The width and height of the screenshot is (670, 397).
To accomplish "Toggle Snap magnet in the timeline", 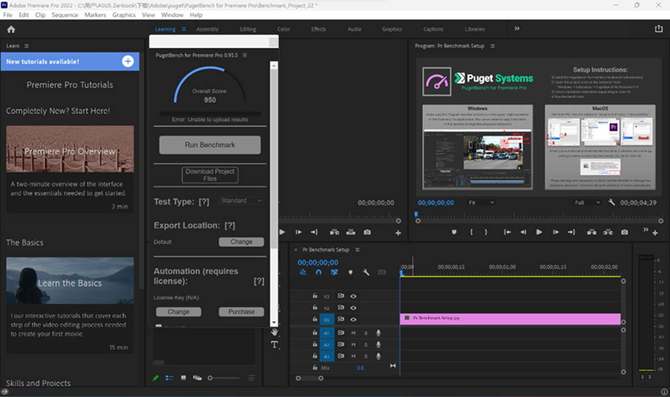I will tap(318, 273).
